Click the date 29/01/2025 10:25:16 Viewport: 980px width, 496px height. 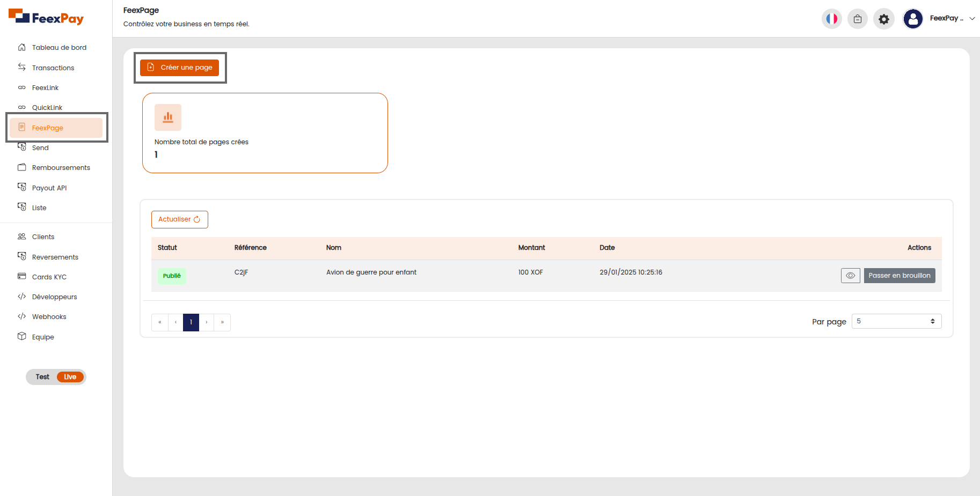631,272
